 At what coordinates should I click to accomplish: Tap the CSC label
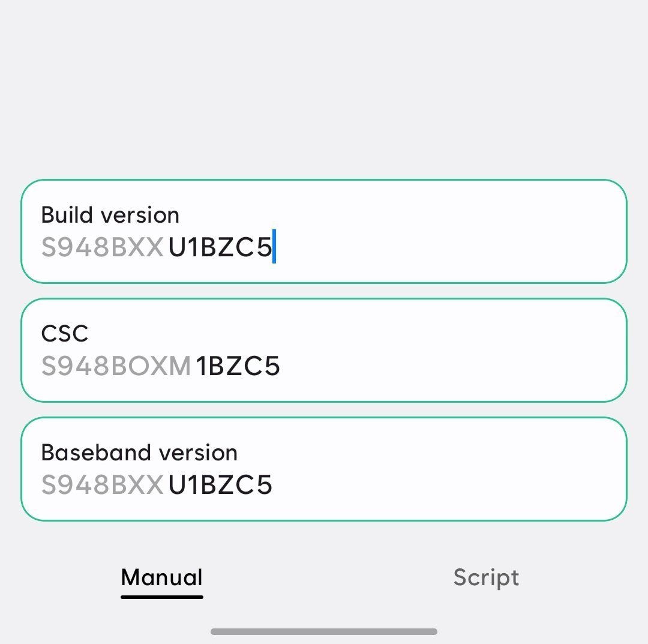(64, 333)
